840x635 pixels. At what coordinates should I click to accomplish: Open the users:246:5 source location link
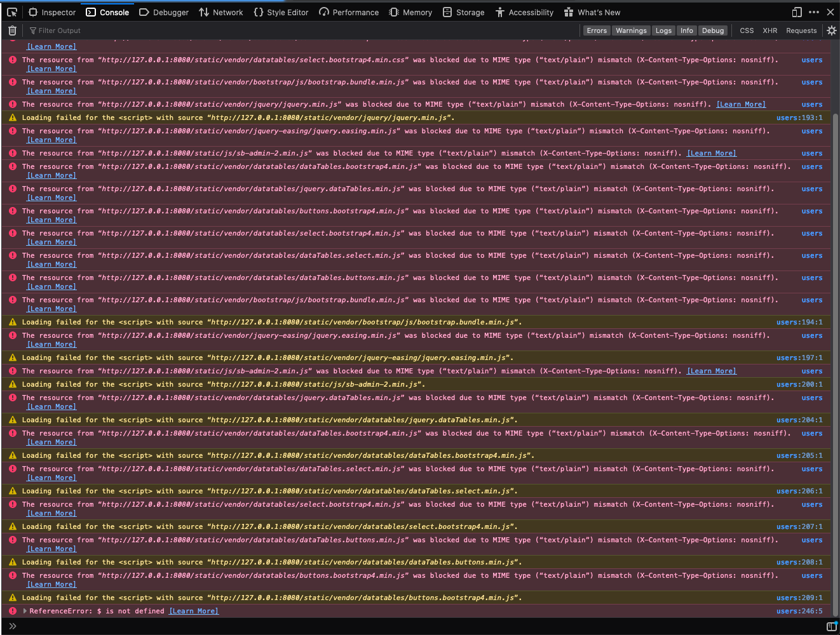799,610
